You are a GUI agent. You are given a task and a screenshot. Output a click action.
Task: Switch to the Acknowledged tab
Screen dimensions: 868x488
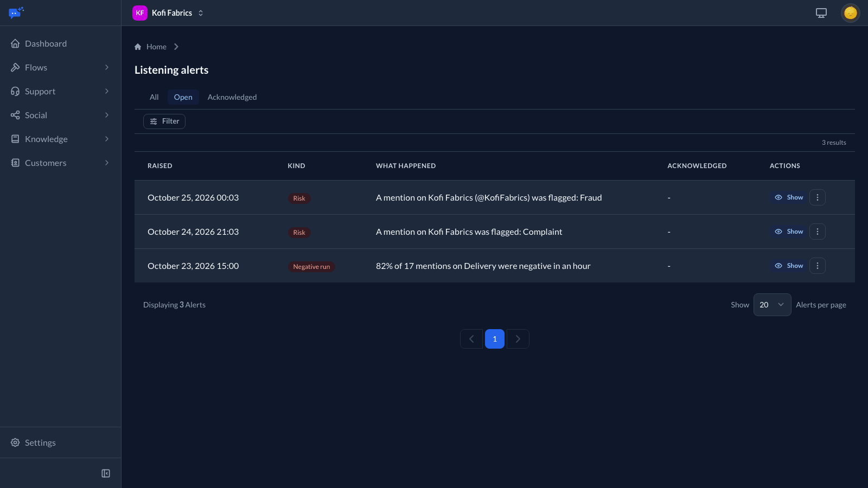tap(232, 97)
